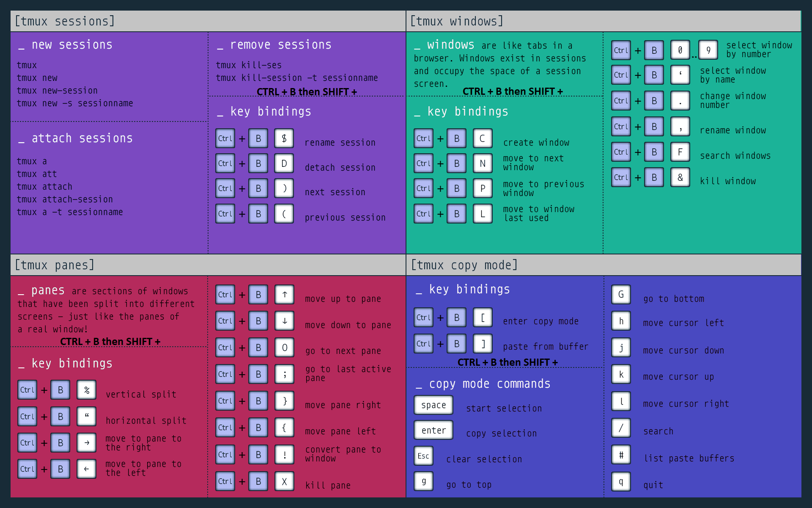
Task: Click the & key for kill window
Action: 680,177
